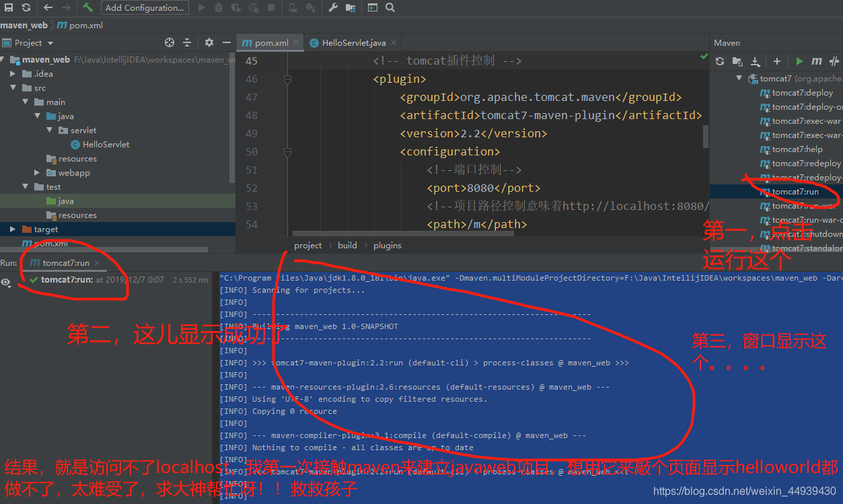Build project using the green hammer icon

pos(88,7)
